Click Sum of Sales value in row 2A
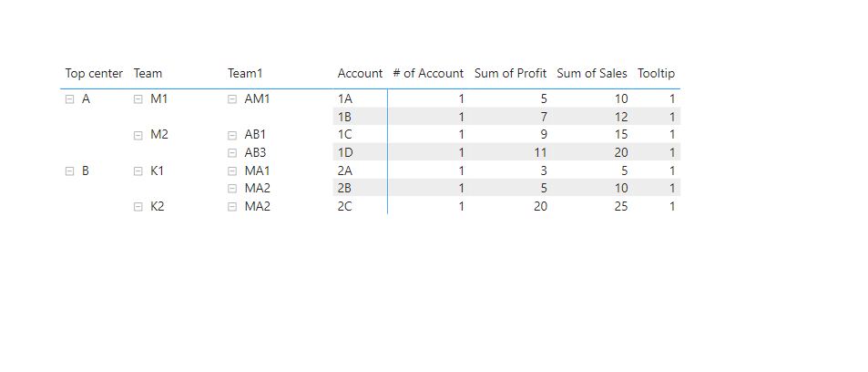Viewport: 868px width, 372px height. pos(625,170)
